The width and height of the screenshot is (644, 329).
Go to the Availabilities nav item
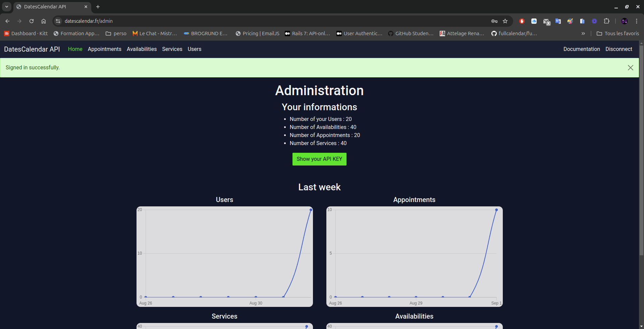click(x=142, y=49)
